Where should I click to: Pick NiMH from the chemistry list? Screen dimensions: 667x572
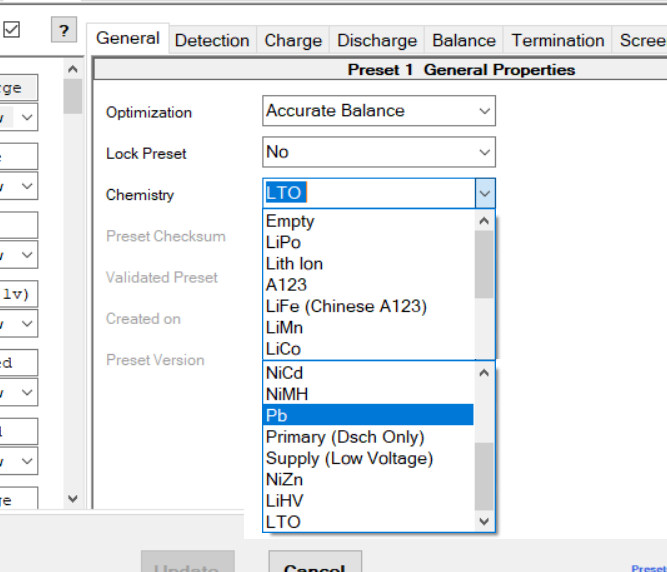pos(287,394)
